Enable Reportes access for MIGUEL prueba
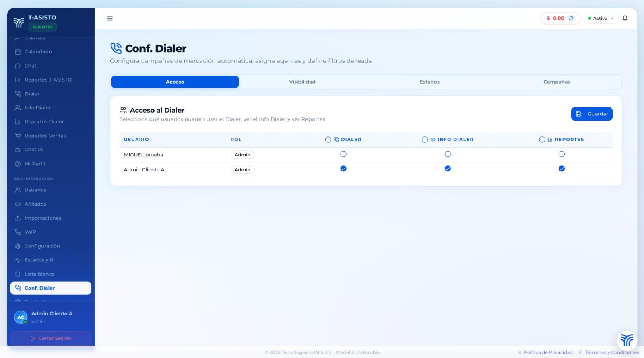This screenshot has width=644, height=358. pos(561,154)
